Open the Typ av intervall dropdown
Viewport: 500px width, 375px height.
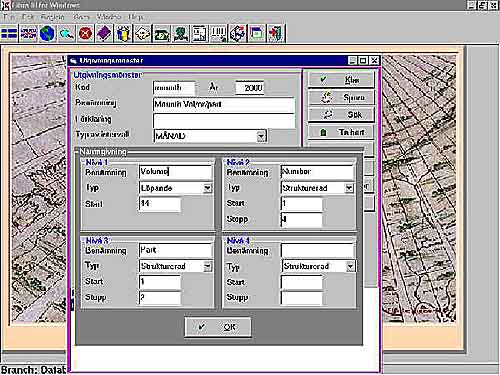(x=261, y=136)
